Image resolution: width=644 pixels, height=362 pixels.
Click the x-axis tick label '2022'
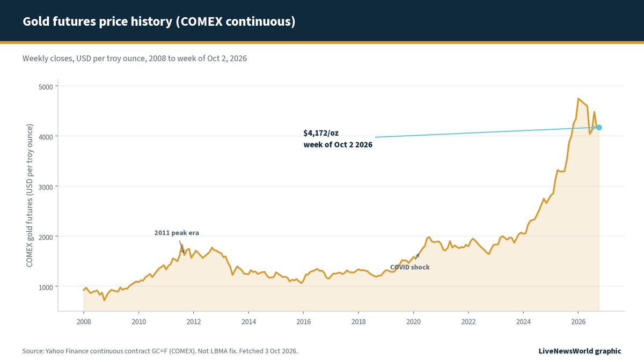pyautogui.click(x=468, y=322)
